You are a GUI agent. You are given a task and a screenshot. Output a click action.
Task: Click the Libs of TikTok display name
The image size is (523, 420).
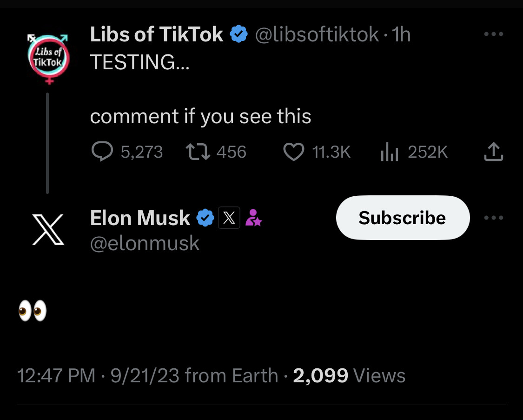pos(157,34)
